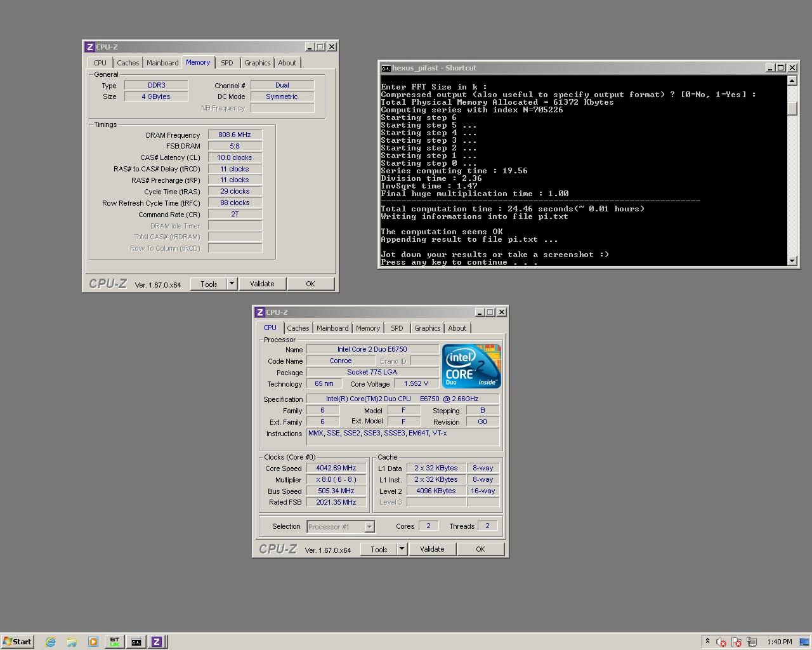The image size is (812, 650).
Task: Open the media player taskbar icon
Action: 93,642
